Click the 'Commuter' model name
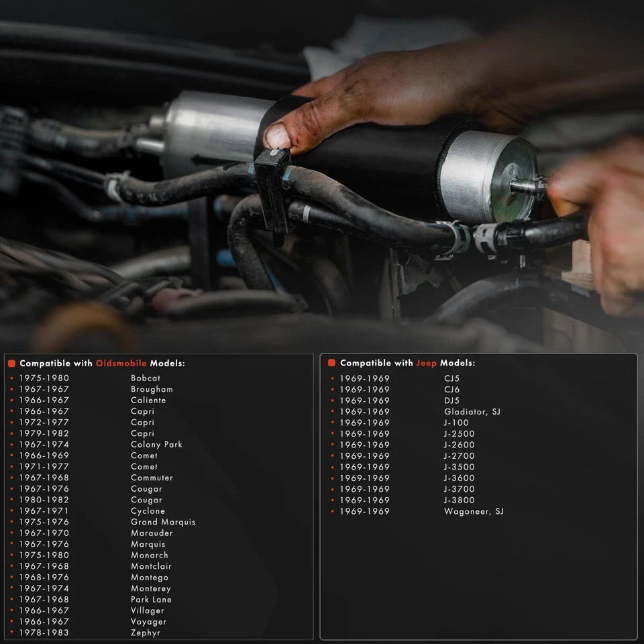The height and width of the screenshot is (644, 644). (152, 478)
